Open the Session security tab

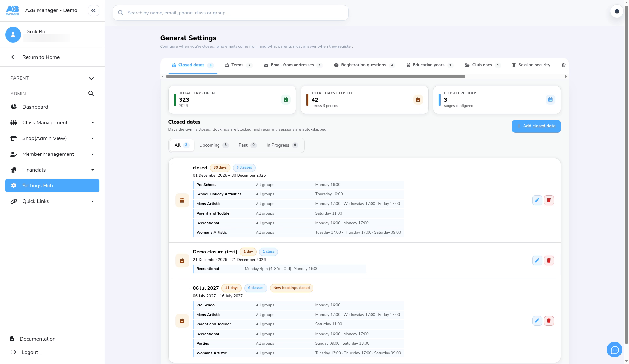pyautogui.click(x=531, y=65)
